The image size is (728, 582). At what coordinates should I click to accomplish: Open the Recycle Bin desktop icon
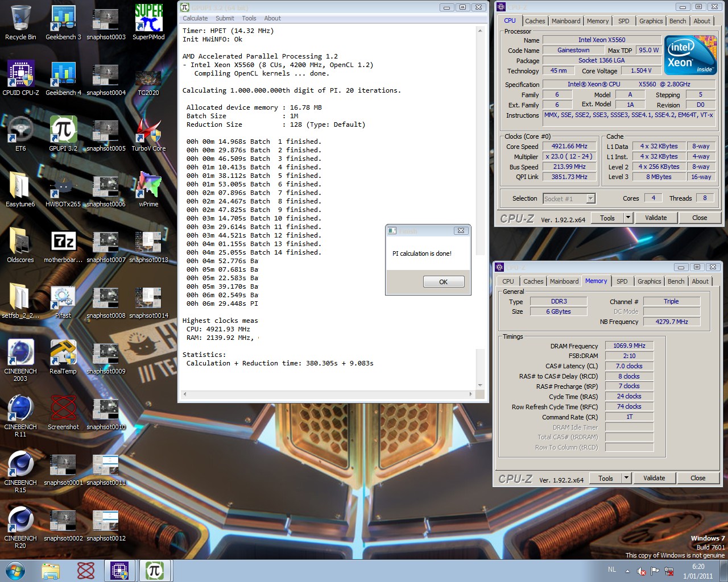point(20,23)
